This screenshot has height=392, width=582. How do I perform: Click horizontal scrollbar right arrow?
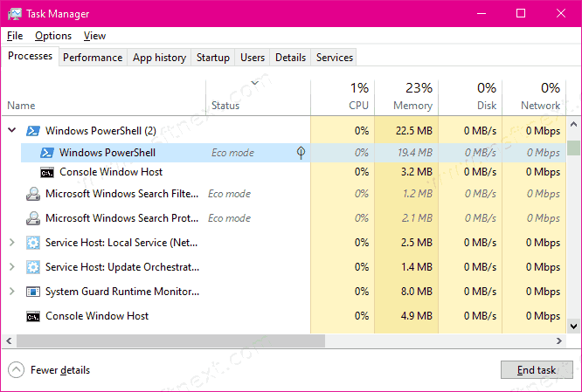tap(559, 340)
